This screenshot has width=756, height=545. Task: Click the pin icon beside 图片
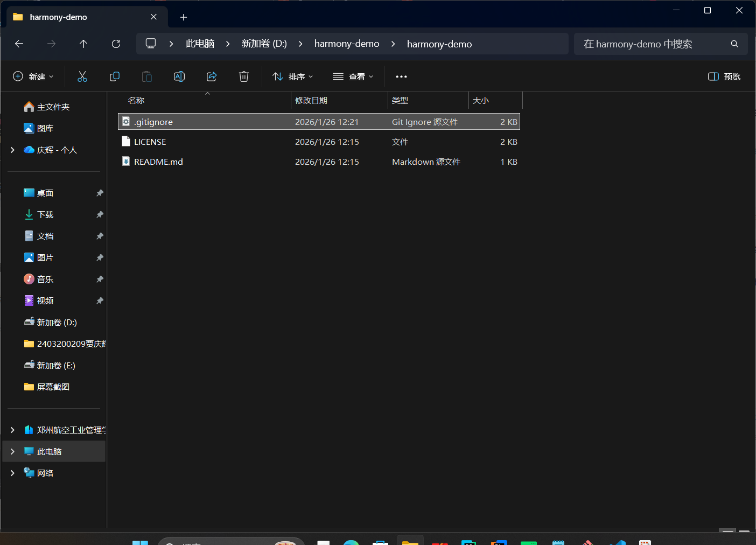100,257
